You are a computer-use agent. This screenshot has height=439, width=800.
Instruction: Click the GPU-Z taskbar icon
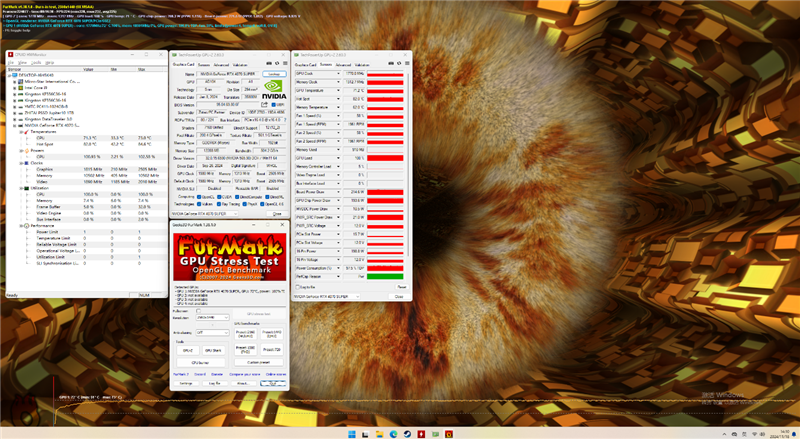[435, 434]
